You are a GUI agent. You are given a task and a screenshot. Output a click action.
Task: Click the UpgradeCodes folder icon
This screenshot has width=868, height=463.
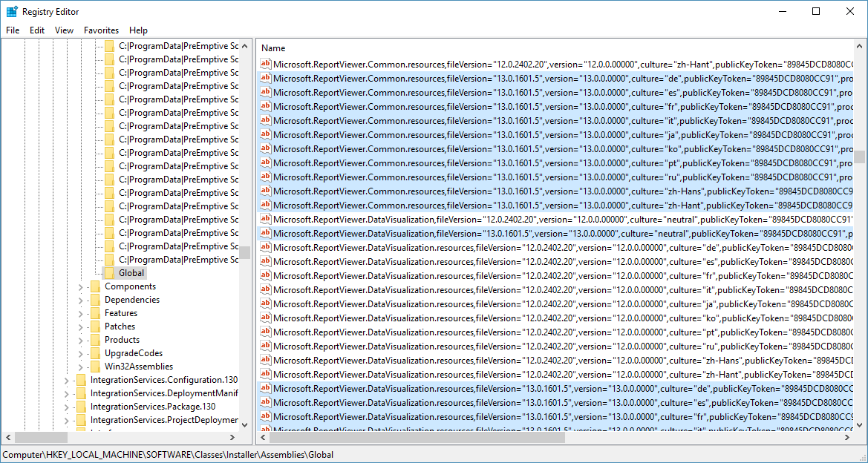pos(95,353)
